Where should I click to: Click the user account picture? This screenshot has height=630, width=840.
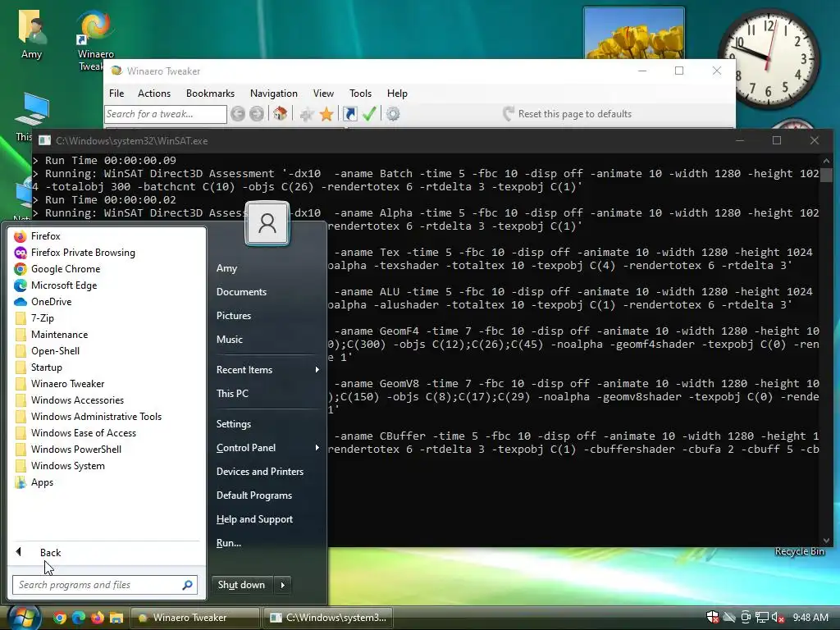(x=267, y=223)
